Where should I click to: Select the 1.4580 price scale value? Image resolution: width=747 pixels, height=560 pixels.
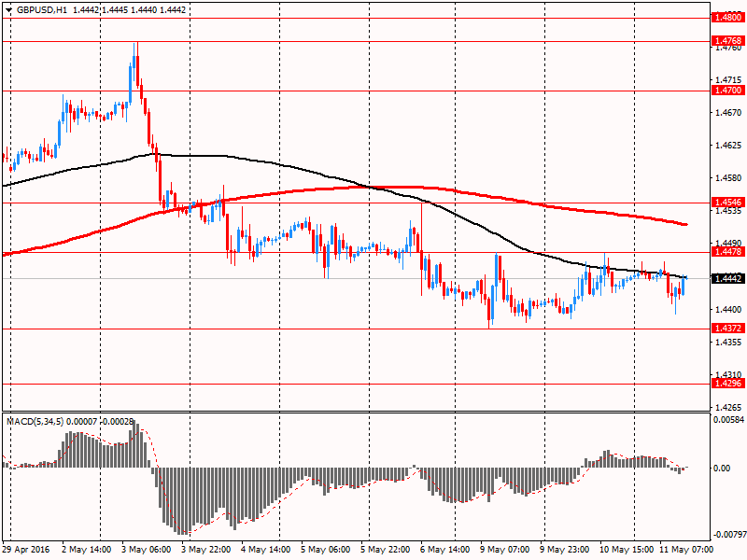point(729,177)
